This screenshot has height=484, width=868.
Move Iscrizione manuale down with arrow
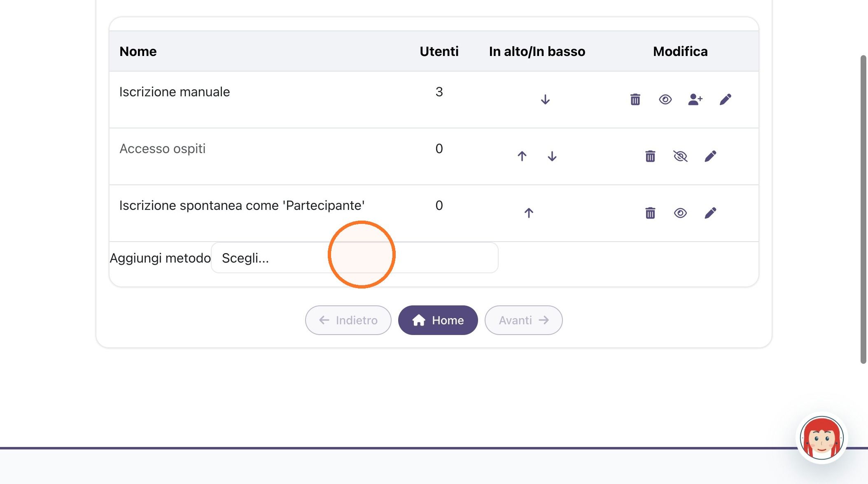(545, 100)
